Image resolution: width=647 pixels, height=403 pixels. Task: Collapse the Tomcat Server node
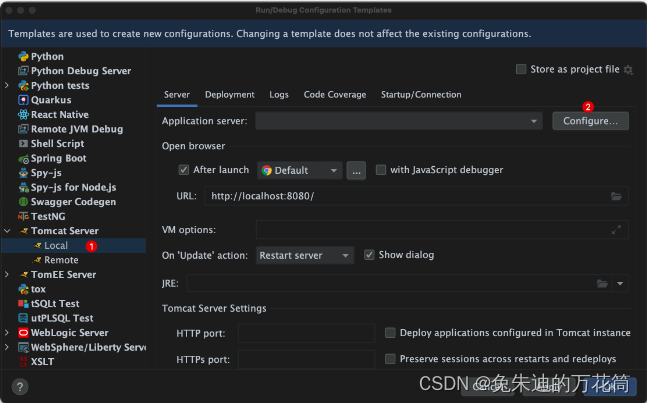[x=7, y=231]
